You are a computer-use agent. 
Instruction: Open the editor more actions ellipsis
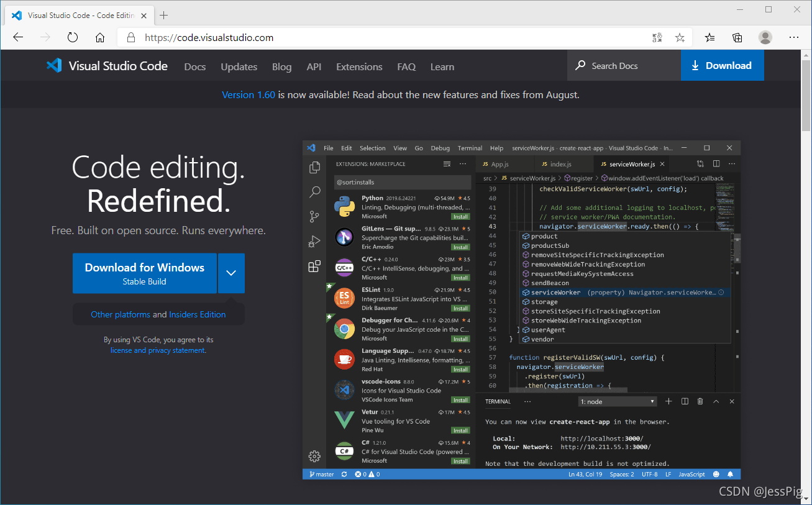(x=731, y=164)
